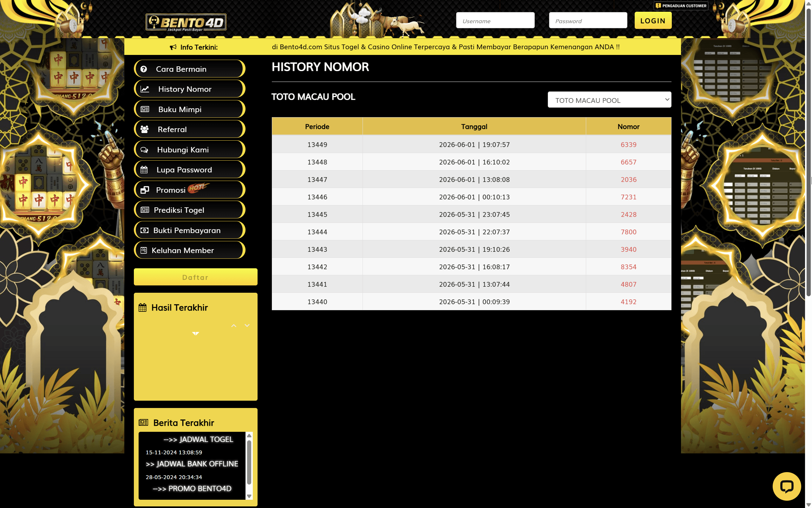Click the Daftar button

(x=196, y=277)
